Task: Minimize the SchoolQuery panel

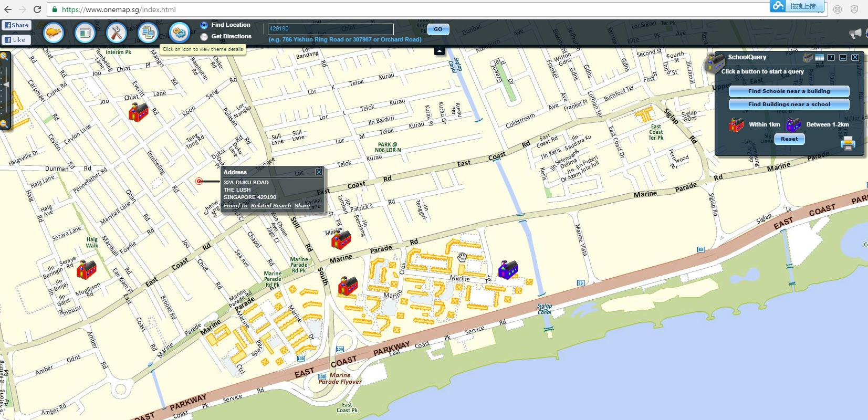Action: (x=843, y=57)
